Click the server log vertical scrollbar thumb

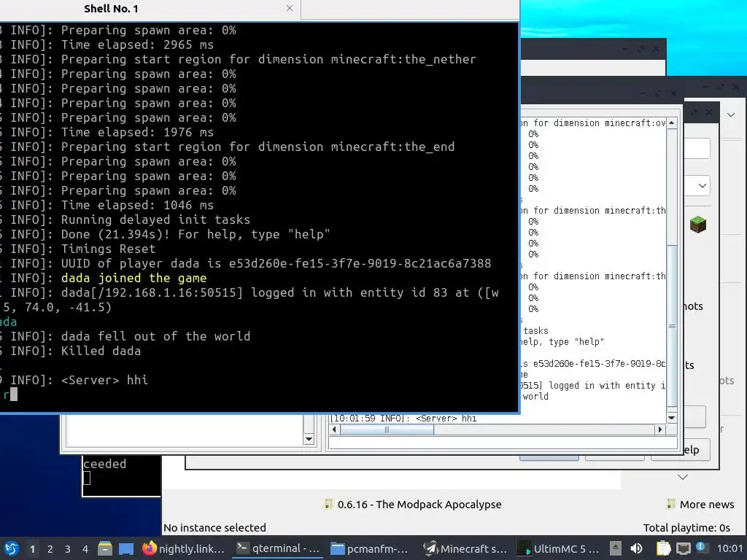(x=672, y=326)
